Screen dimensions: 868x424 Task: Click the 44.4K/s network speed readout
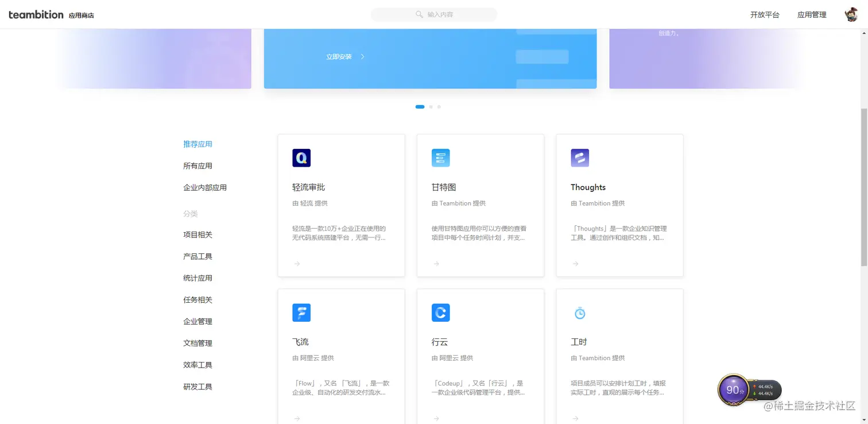[x=765, y=390]
